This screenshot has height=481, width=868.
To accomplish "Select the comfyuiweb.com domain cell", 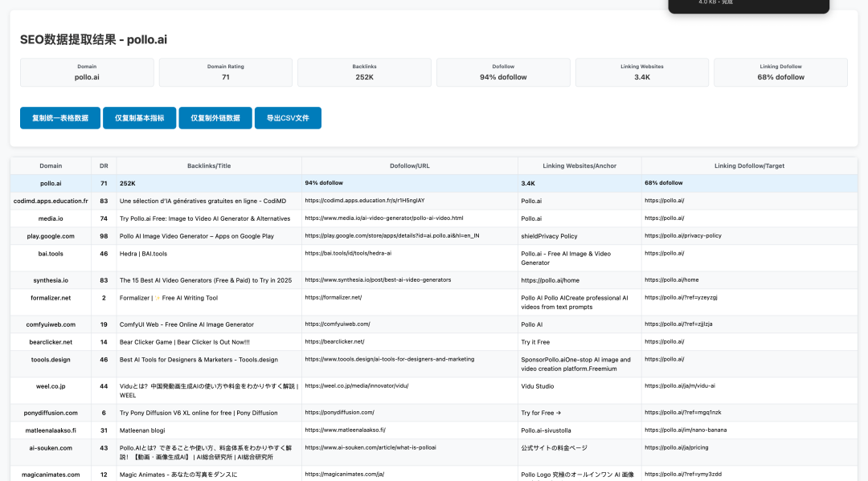I will click(51, 324).
